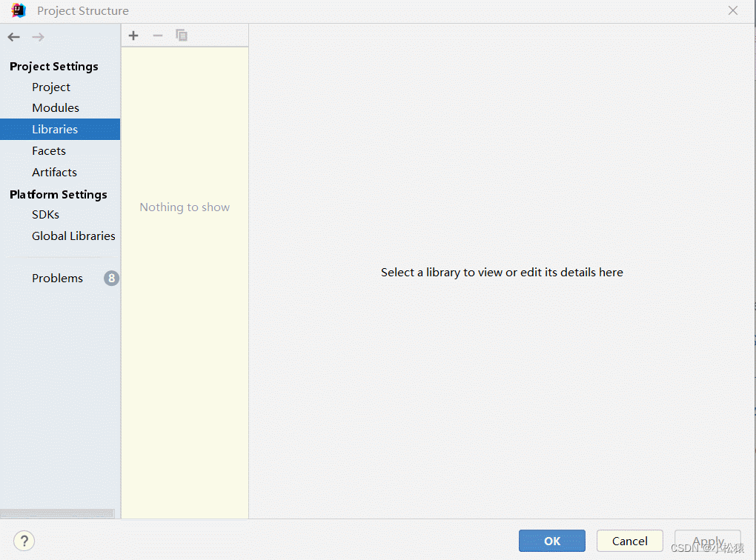Open Global Libraries settings
This screenshot has width=756, height=560.
(74, 236)
